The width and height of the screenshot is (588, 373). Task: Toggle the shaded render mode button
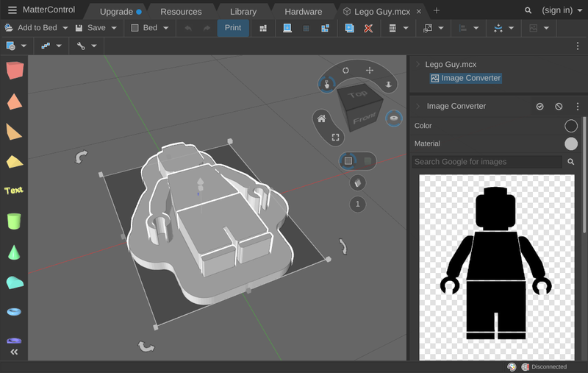pos(367,160)
